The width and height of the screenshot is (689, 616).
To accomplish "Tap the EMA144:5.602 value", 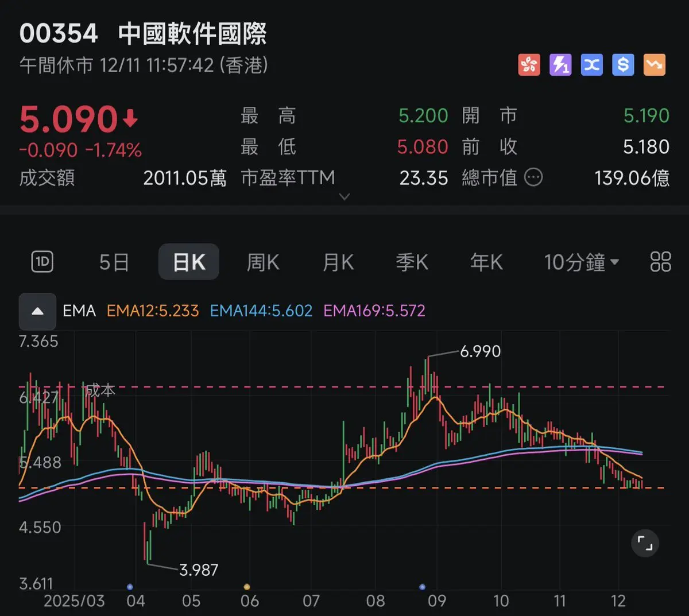I will tap(261, 311).
